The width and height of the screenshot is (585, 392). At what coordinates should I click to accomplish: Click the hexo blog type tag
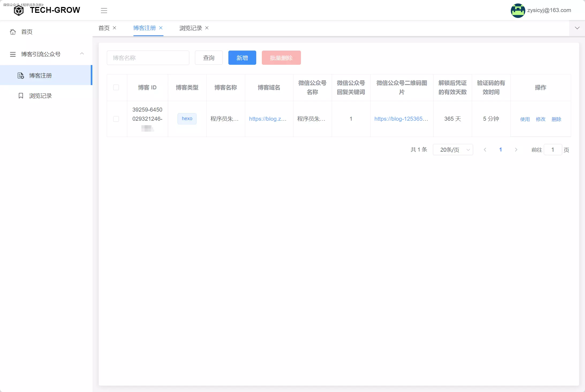(187, 119)
